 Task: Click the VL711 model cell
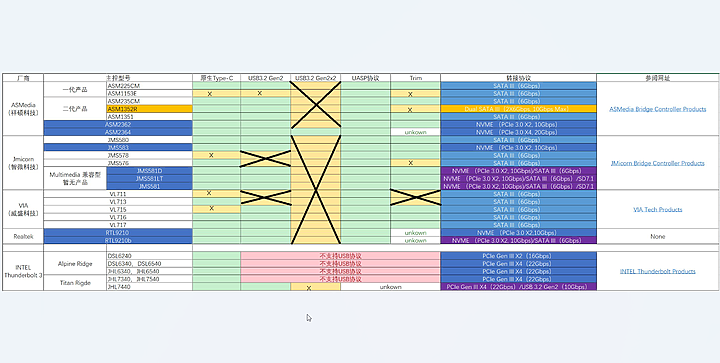pos(118,194)
